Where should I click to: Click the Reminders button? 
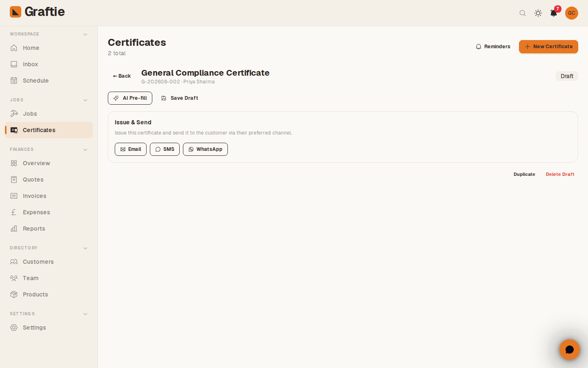(493, 47)
